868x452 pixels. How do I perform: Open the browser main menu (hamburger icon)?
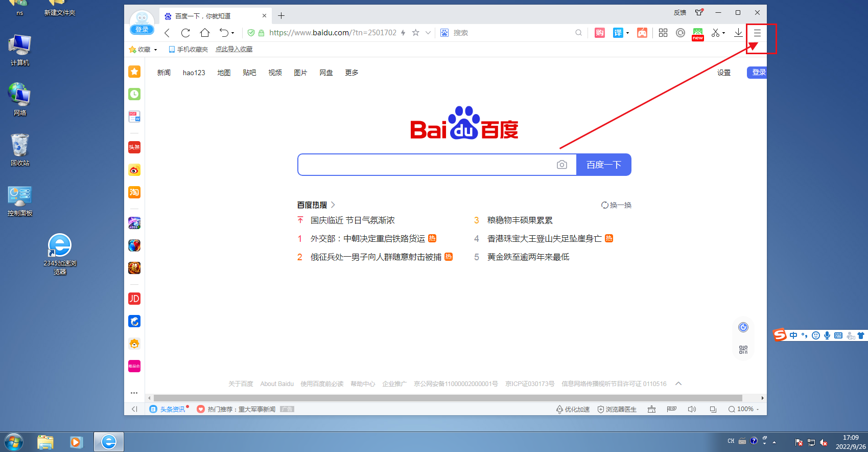click(x=757, y=33)
